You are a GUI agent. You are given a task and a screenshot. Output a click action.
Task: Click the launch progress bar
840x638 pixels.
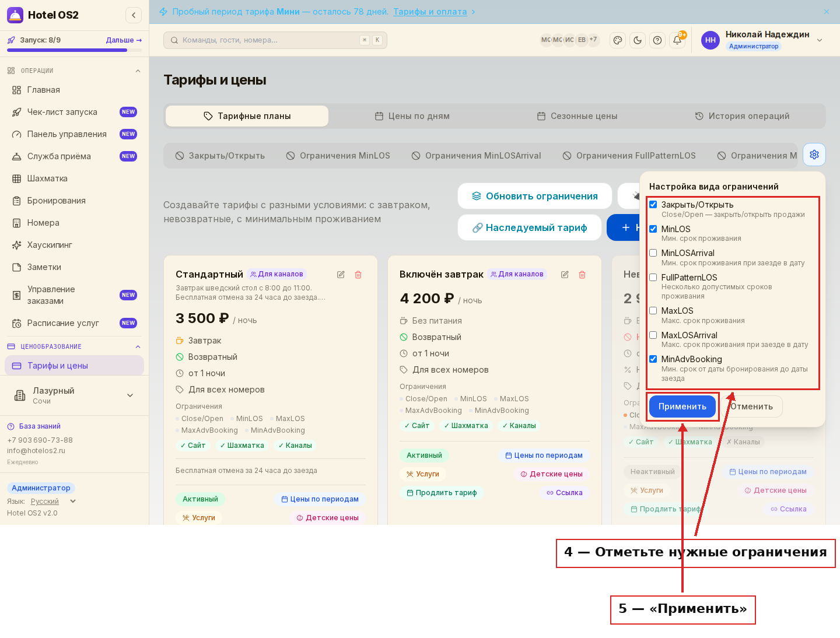coord(74,50)
